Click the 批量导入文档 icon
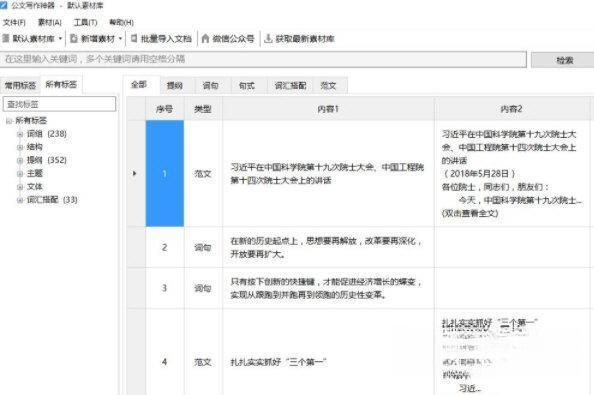This screenshot has height=395, width=594. 134,38
